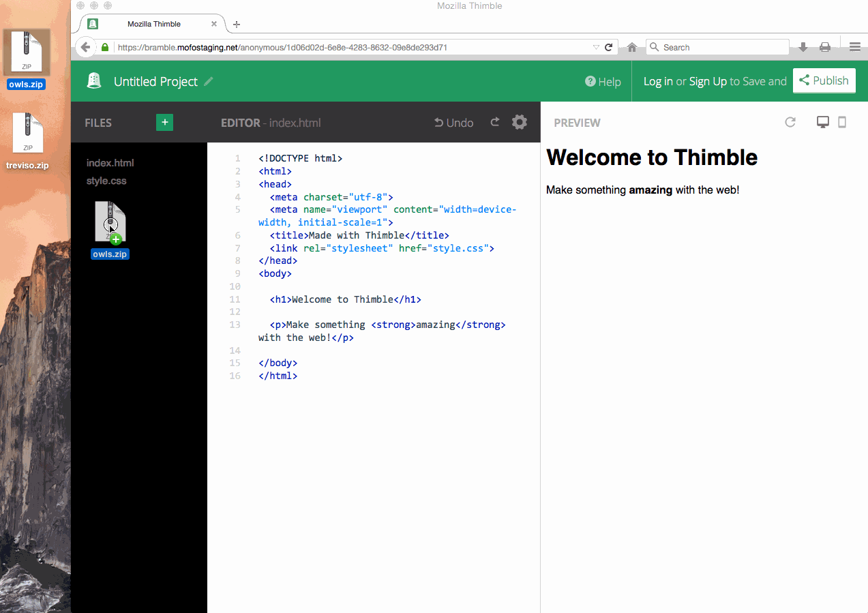Open the Help link
The height and width of the screenshot is (613, 868).
[x=603, y=82]
